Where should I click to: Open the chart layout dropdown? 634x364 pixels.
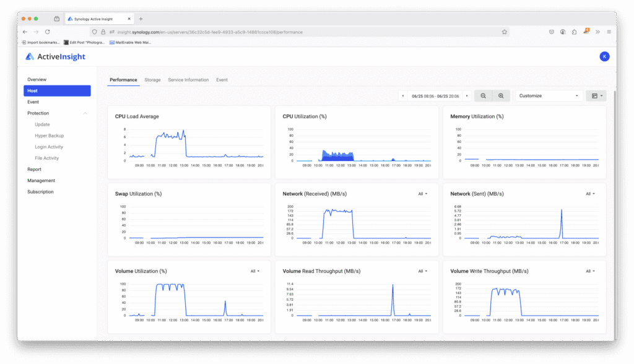(596, 96)
